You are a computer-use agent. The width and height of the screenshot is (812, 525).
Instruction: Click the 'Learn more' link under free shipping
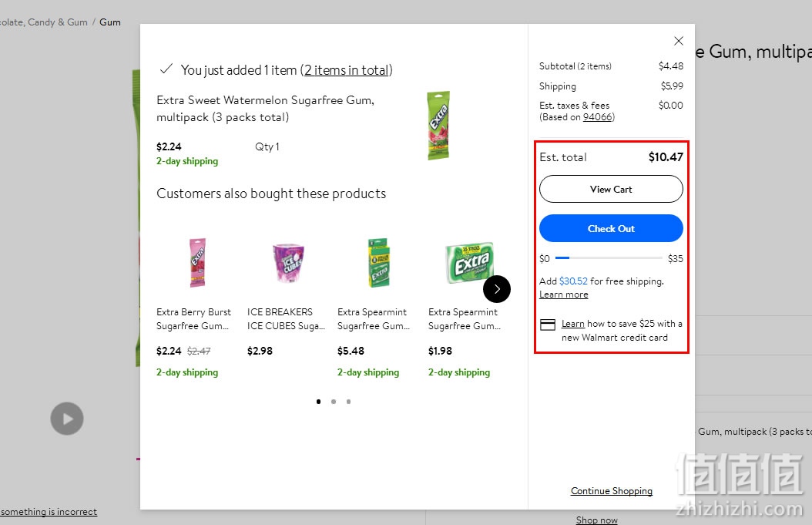point(563,294)
